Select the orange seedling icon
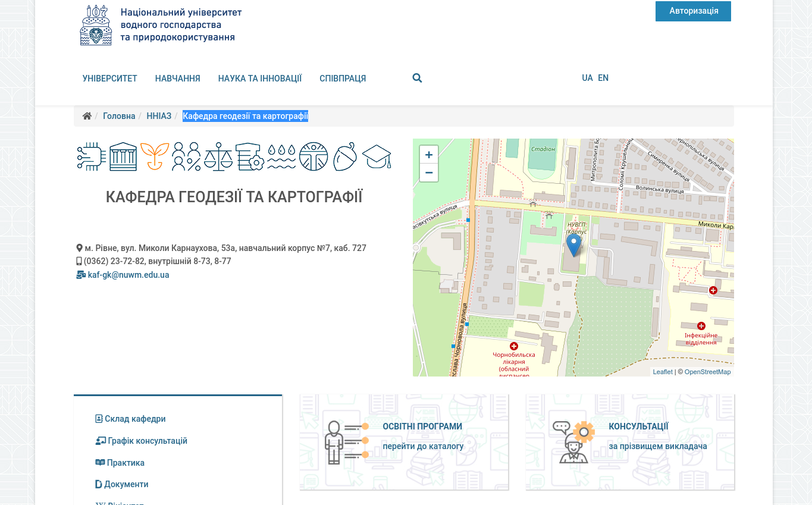Screen dimensions: 812x505 pyautogui.click(x=154, y=156)
